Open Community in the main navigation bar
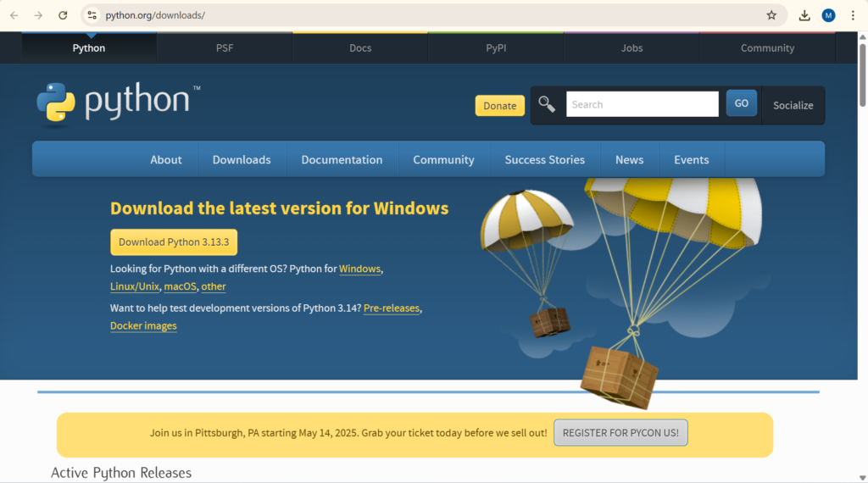The image size is (868, 483). tap(443, 159)
